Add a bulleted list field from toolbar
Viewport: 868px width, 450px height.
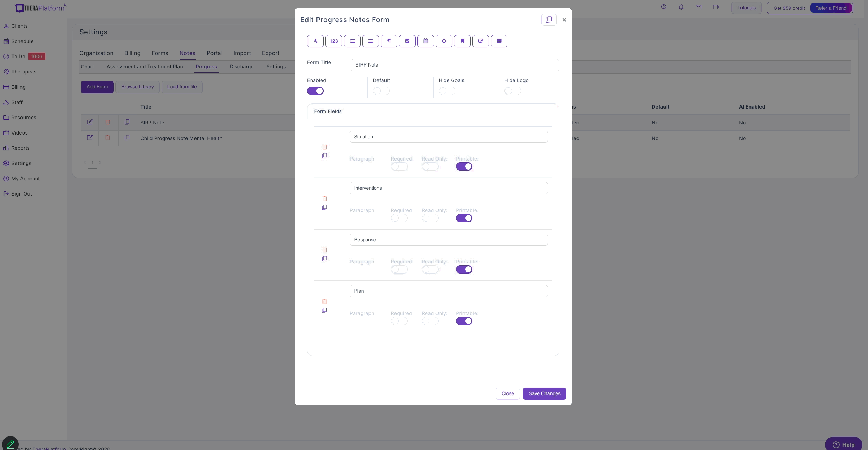coord(352,41)
